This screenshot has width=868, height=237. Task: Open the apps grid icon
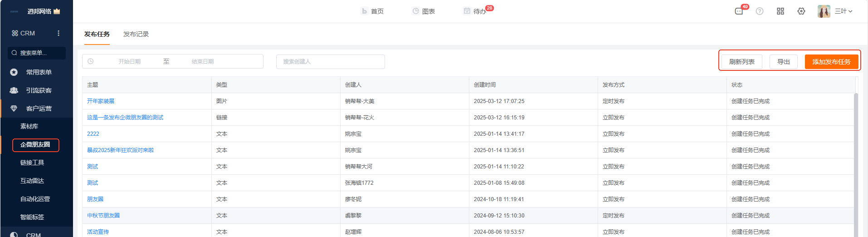tap(780, 11)
